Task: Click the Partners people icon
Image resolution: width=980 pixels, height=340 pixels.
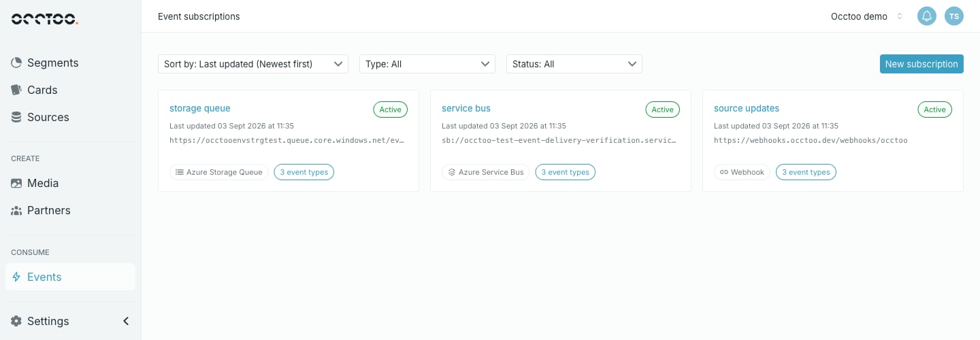Action: pos(16,210)
